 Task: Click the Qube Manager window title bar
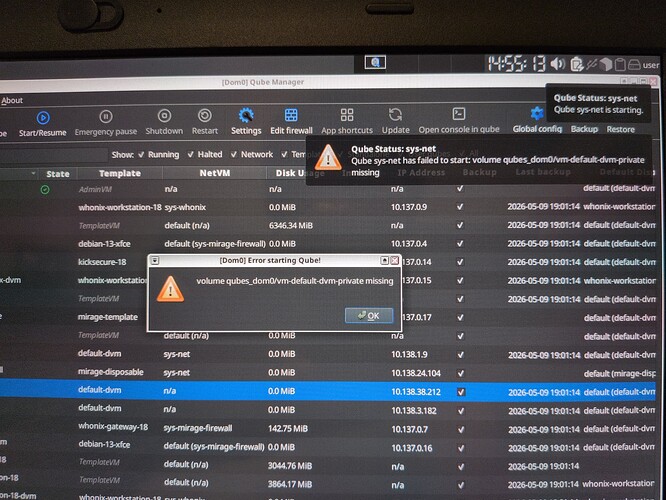tap(263, 82)
